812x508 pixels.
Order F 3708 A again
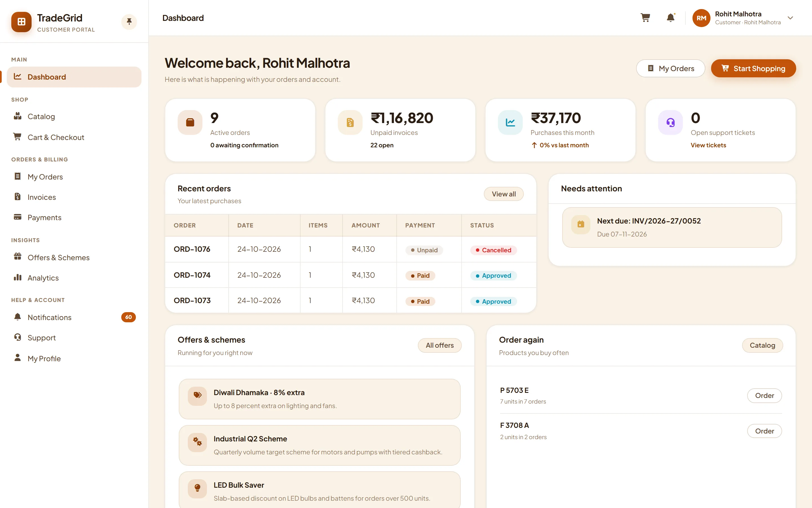click(764, 431)
